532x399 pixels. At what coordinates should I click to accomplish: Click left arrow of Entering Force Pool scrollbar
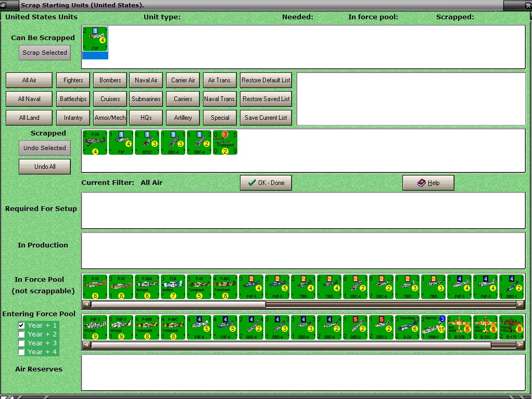[86, 345]
